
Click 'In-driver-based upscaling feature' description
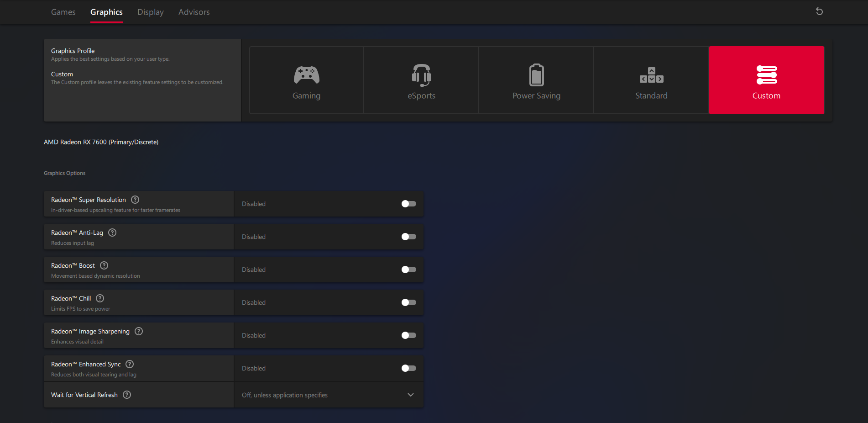pos(115,210)
